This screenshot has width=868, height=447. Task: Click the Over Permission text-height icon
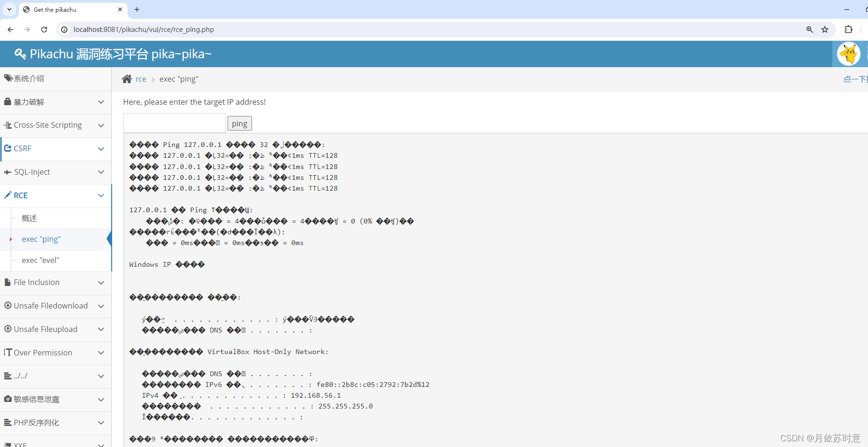8,352
